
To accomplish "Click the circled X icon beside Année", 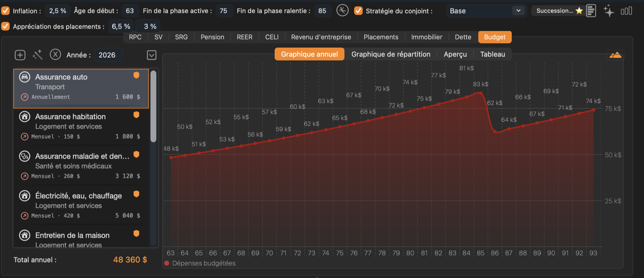I will pyautogui.click(x=55, y=55).
